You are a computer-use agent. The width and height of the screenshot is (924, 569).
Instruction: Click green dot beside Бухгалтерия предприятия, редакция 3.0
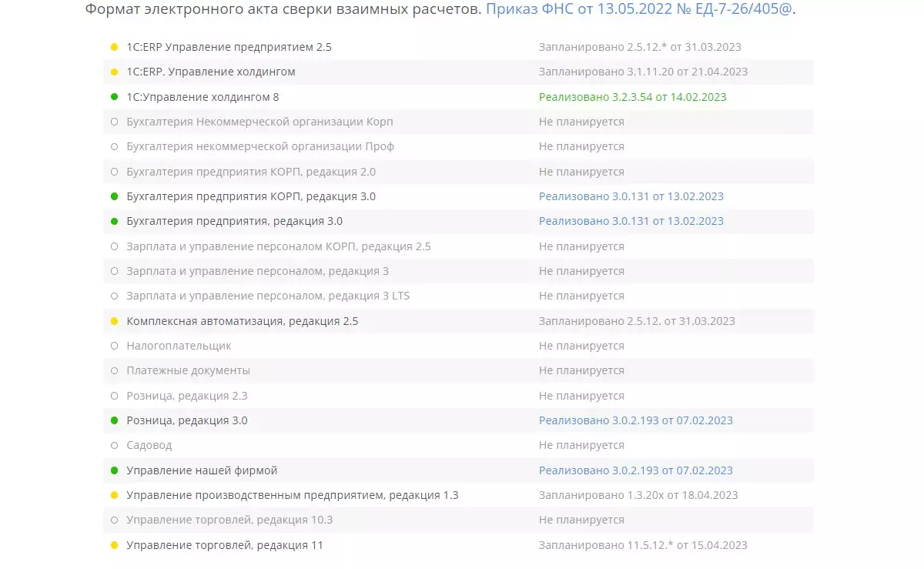pos(114,221)
